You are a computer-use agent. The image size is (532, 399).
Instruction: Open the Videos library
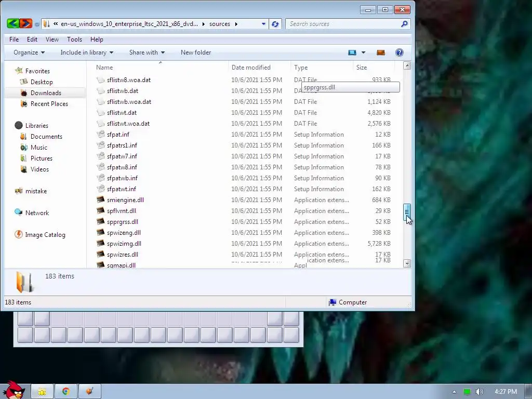click(x=39, y=169)
